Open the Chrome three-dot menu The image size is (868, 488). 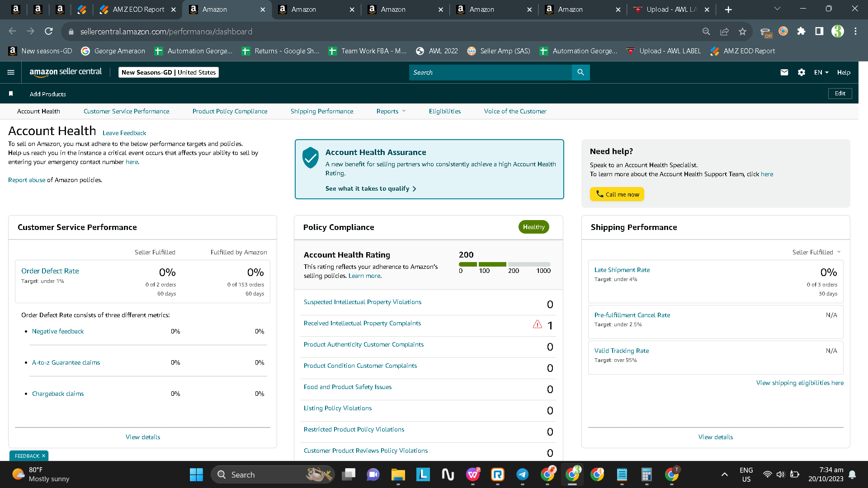[x=856, y=31]
